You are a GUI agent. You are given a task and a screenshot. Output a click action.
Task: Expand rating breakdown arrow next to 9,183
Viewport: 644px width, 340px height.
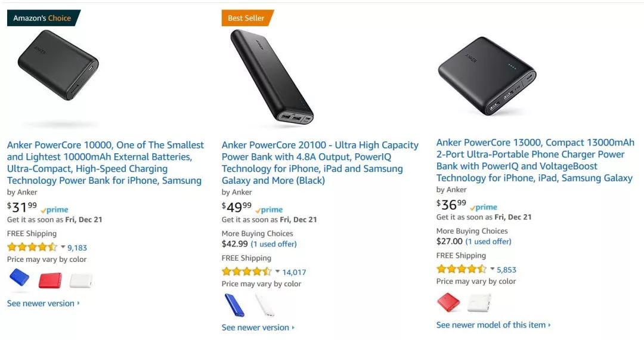pyautogui.click(x=63, y=247)
